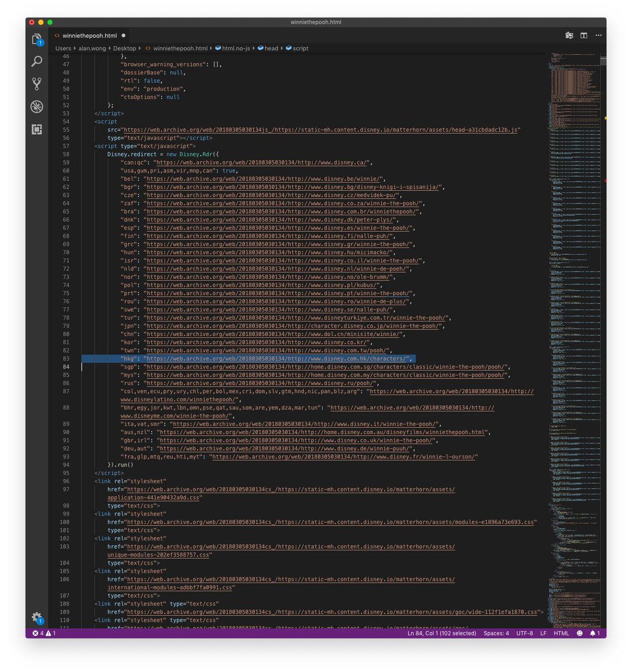Open the Search view in activity bar
Viewport: 632px width, 672px height.
tap(37, 62)
